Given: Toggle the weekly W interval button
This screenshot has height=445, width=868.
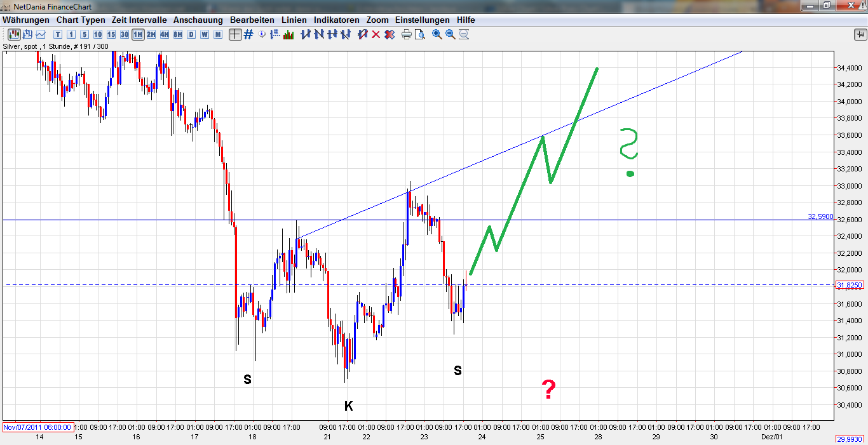Looking at the screenshot, I should [205, 35].
